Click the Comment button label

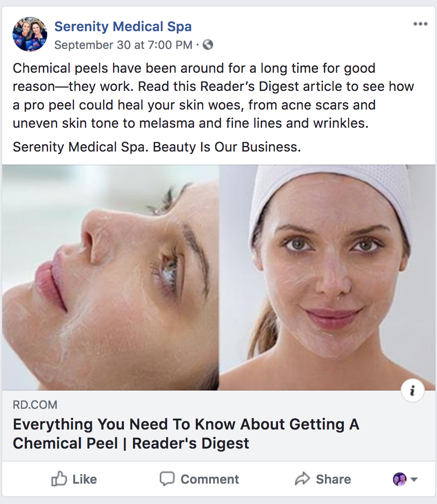210,479
